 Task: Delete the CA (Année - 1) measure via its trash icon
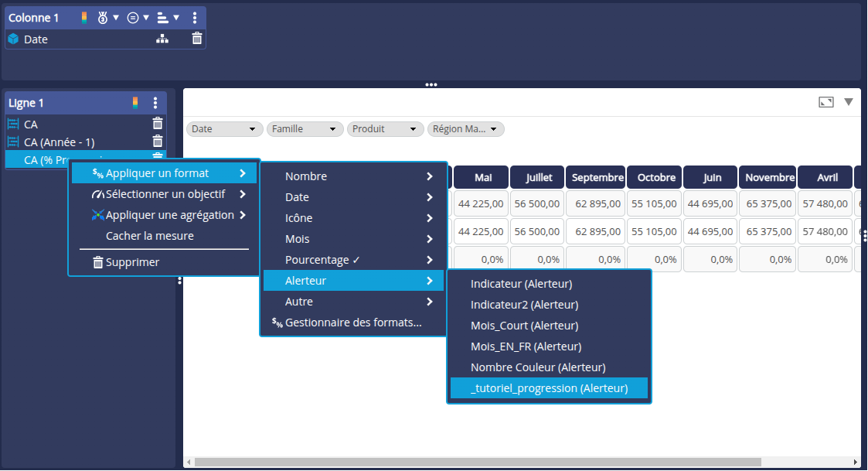click(x=158, y=142)
